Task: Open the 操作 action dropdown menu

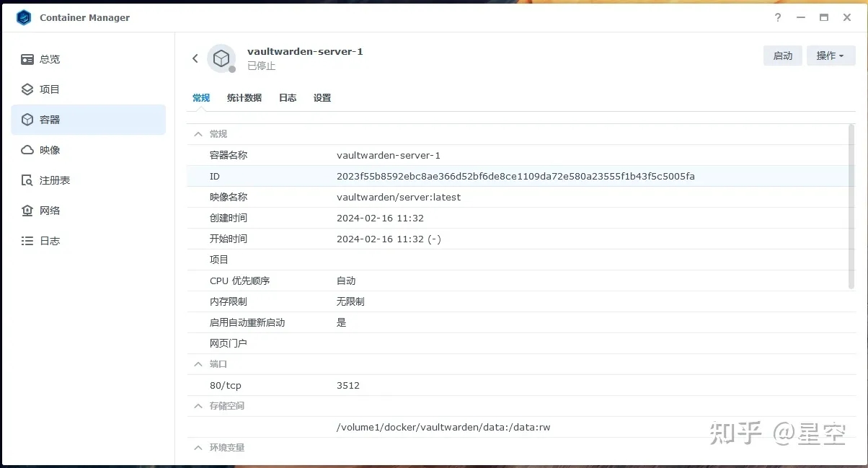Action: tap(831, 56)
